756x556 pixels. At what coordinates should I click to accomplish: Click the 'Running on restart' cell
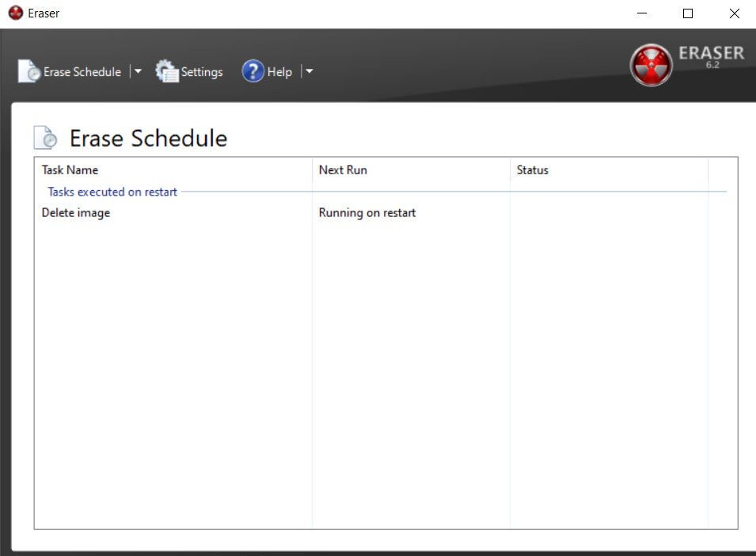pyautogui.click(x=367, y=213)
